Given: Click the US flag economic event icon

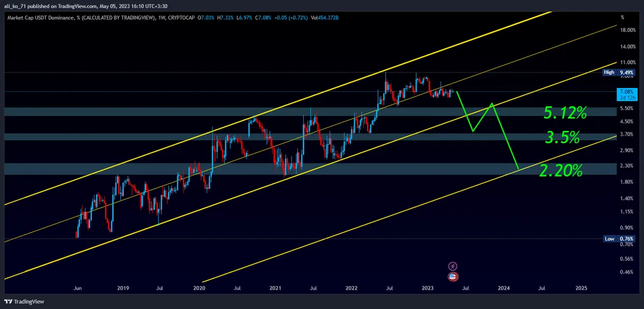Looking at the screenshot, I should pyautogui.click(x=452, y=277).
